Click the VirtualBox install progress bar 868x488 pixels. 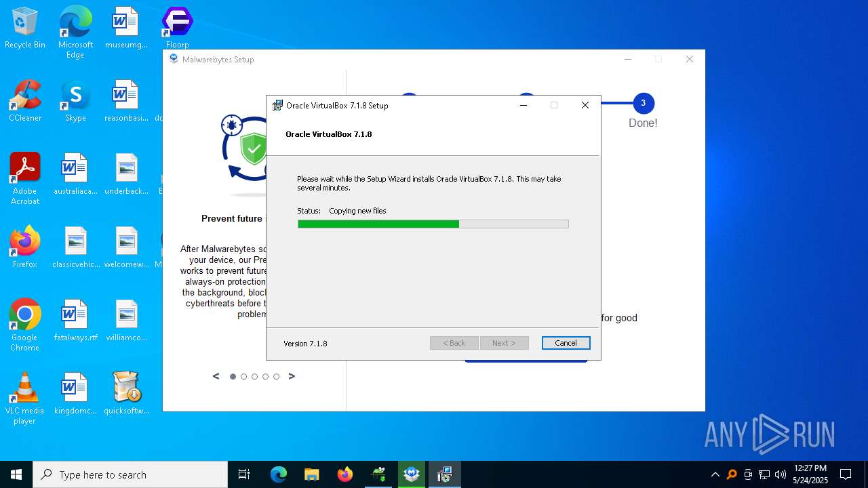coord(433,224)
